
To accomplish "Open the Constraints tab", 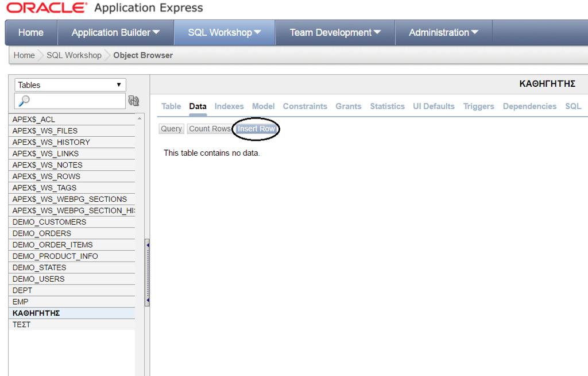I will [x=305, y=106].
